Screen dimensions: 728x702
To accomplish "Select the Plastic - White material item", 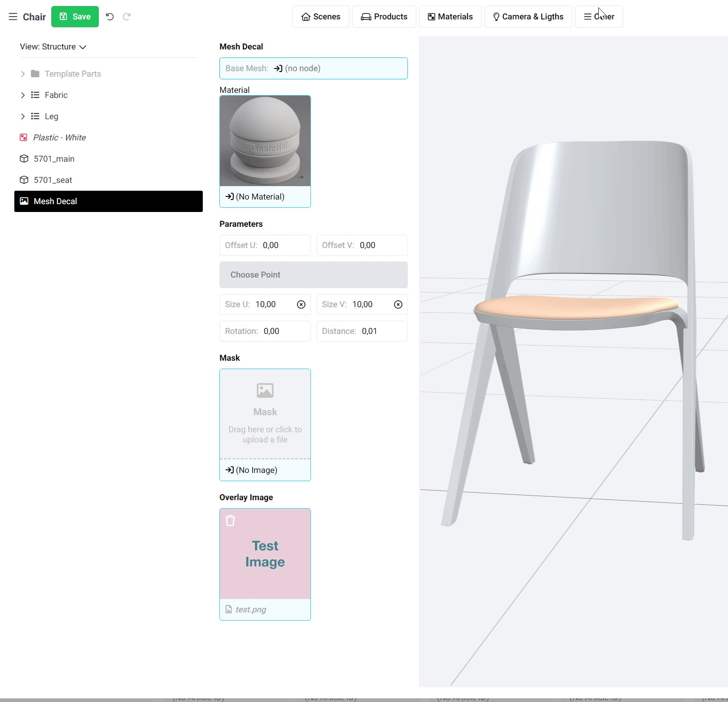I will 59,138.
